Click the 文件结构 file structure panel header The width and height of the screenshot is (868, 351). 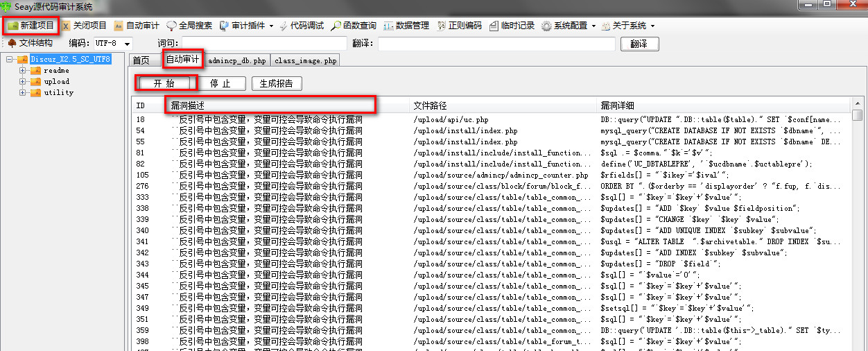(30, 43)
